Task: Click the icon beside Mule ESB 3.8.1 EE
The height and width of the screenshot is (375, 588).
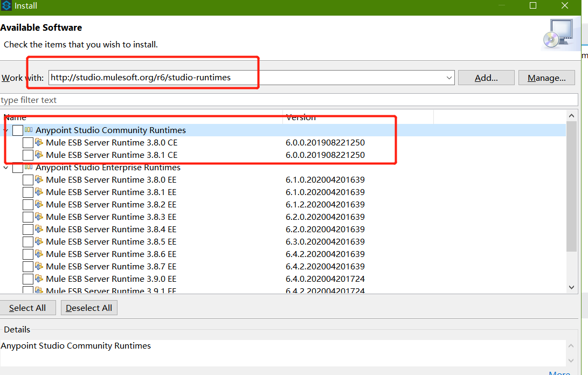Action: click(39, 192)
